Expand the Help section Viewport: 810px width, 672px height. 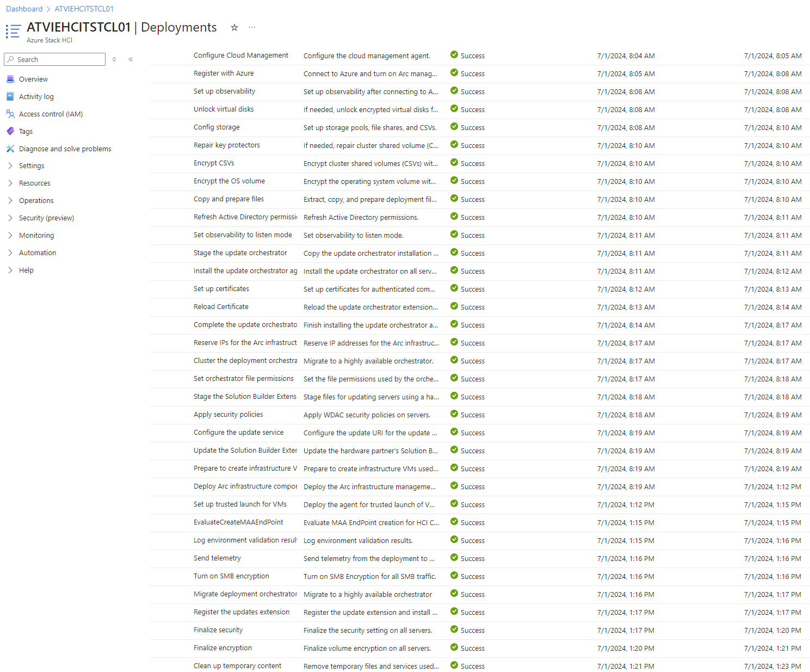pyautogui.click(x=10, y=270)
